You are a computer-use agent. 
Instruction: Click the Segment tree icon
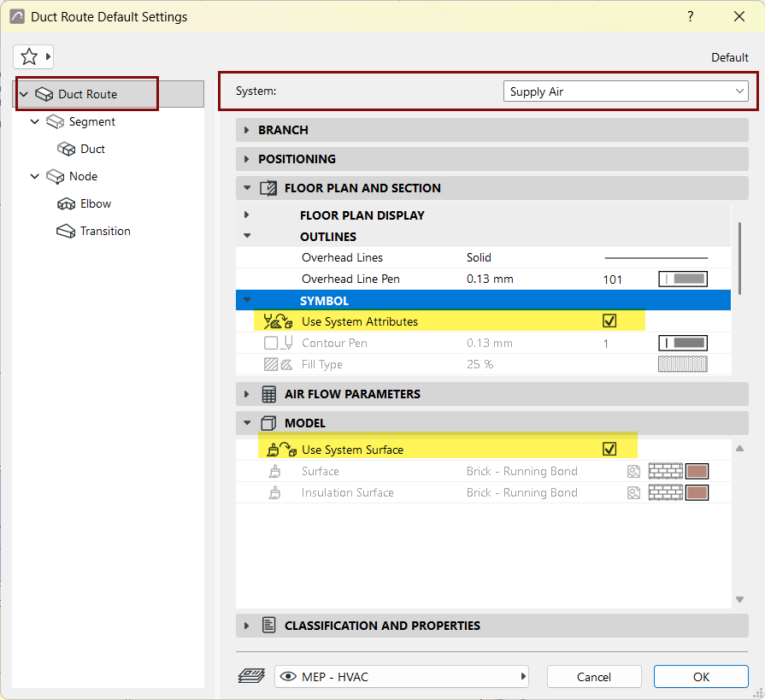(x=55, y=122)
